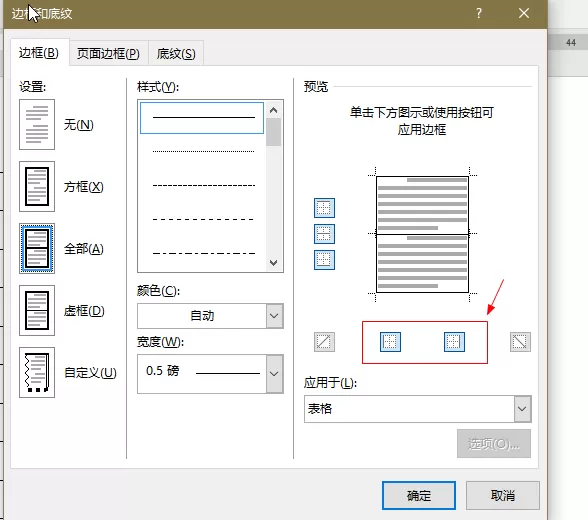
Task: Click the border preview diagram
Action: (x=422, y=234)
